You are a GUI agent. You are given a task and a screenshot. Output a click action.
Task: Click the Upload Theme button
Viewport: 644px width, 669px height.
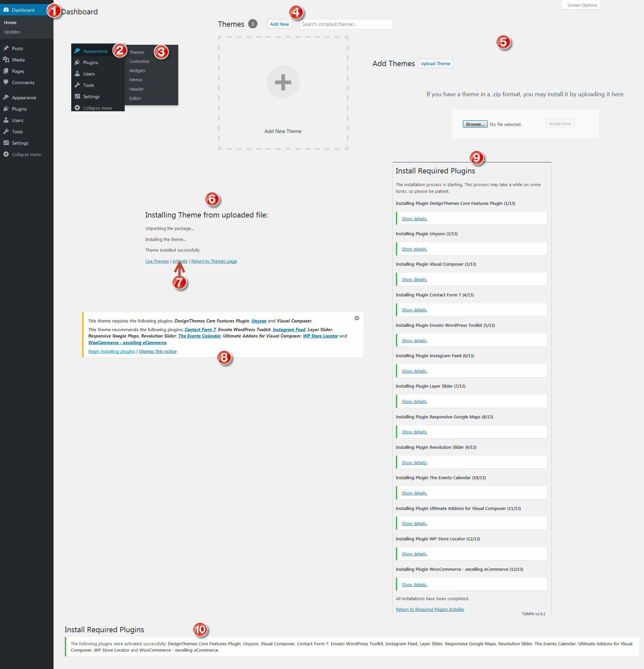(435, 63)
